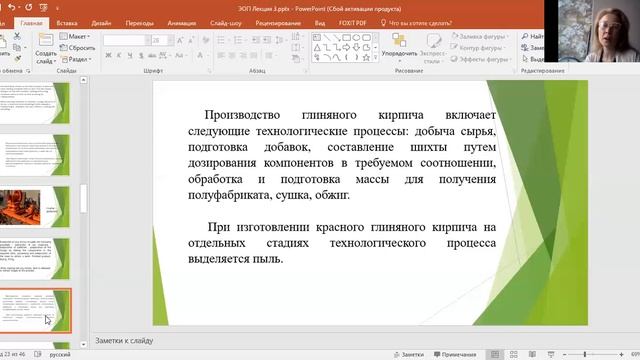The image size is (640, 360).
Task: Clear all formatting icon in font group
Action: coord(206,40)
